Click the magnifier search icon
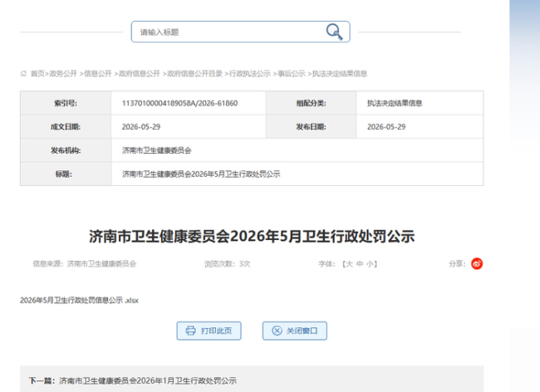The width and height of the screenshot is (540, 392). 334,32
